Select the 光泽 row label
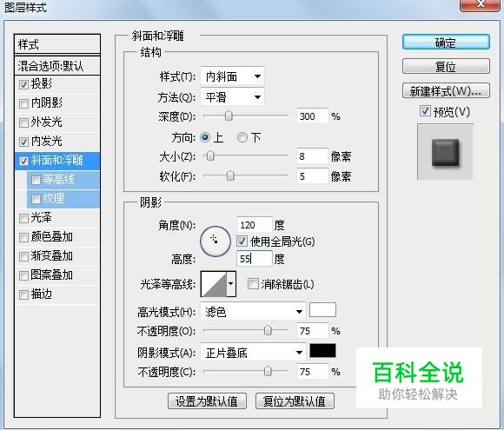Screen dimensions: 504x430 point(41,217)
